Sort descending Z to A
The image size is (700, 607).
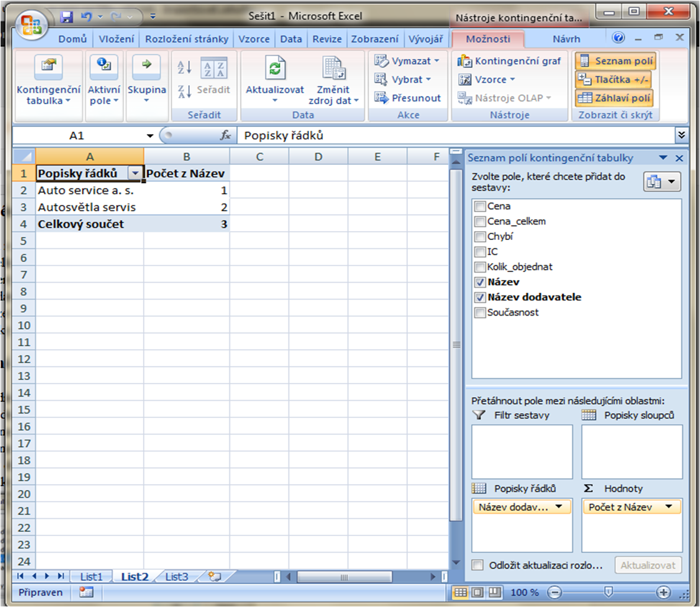(184, 91)
